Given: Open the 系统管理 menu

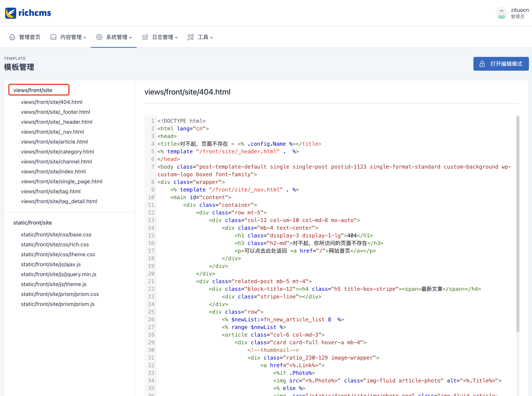Looking at the screenshot, I should coord(114,37).
